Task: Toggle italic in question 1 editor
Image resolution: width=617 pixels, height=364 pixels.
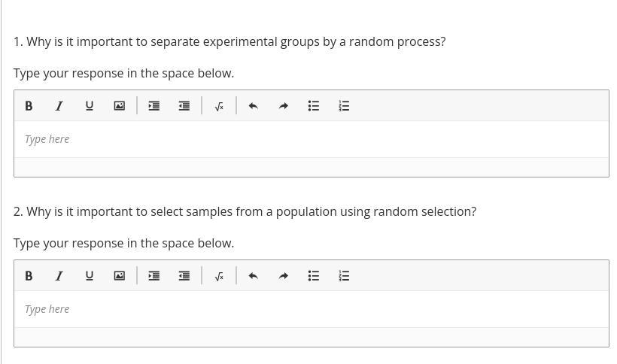Action: tap(59, 106)
